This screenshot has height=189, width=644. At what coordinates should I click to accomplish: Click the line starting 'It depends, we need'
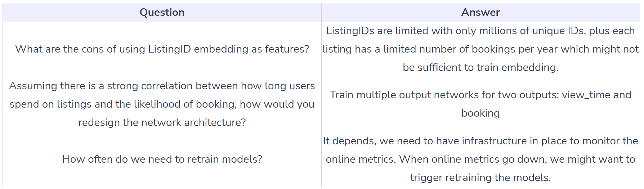pyautogui.click(x=480, y=141)
